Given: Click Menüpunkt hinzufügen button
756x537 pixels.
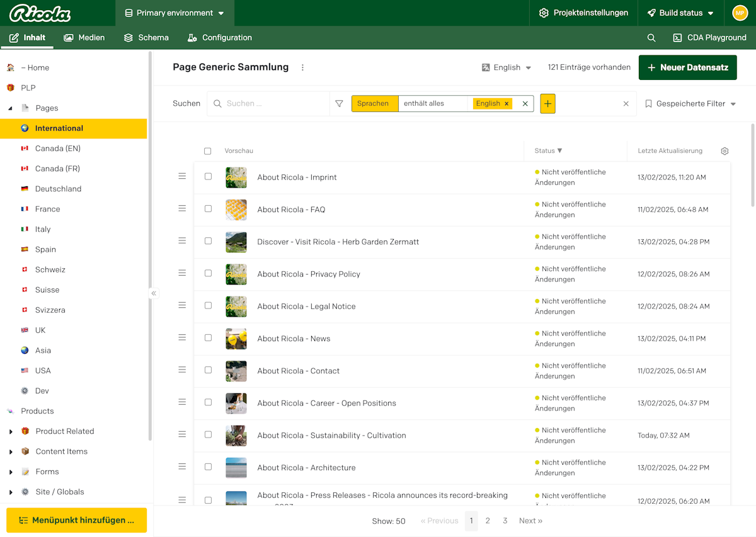Looking at the screenshot, I should [x=76, y=521].
